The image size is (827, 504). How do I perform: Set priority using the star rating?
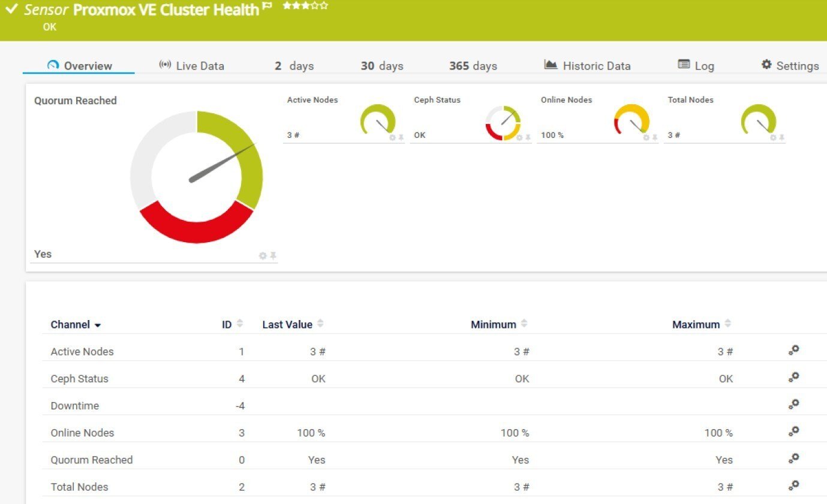click(305, 5)
